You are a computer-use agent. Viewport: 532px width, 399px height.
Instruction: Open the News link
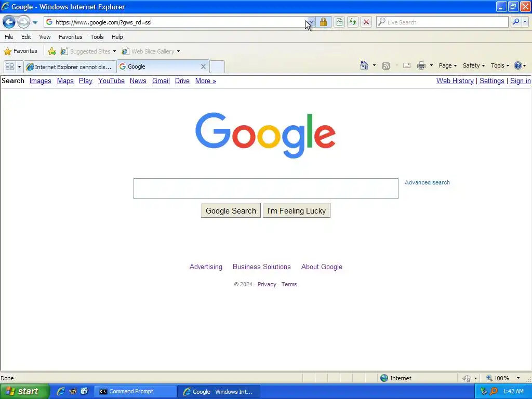point(138,81)
